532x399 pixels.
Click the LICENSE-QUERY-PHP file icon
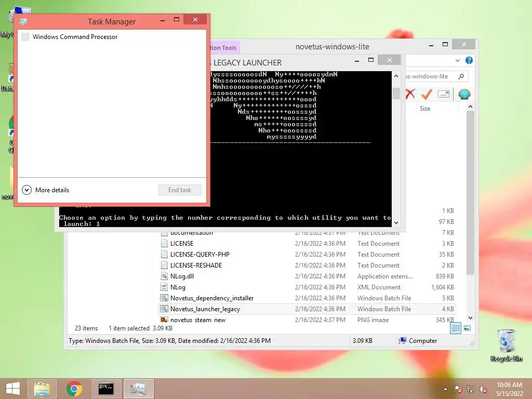[x=164, y=254]
